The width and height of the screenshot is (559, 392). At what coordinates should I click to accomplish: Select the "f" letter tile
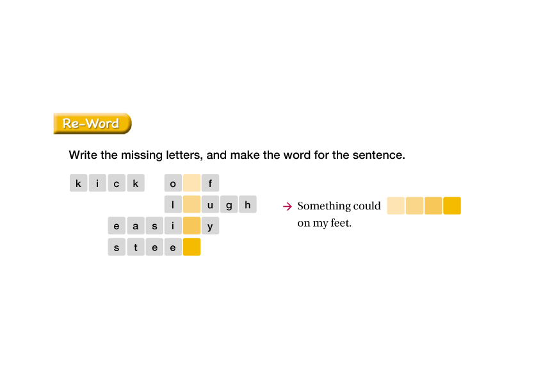pos(210,183)
